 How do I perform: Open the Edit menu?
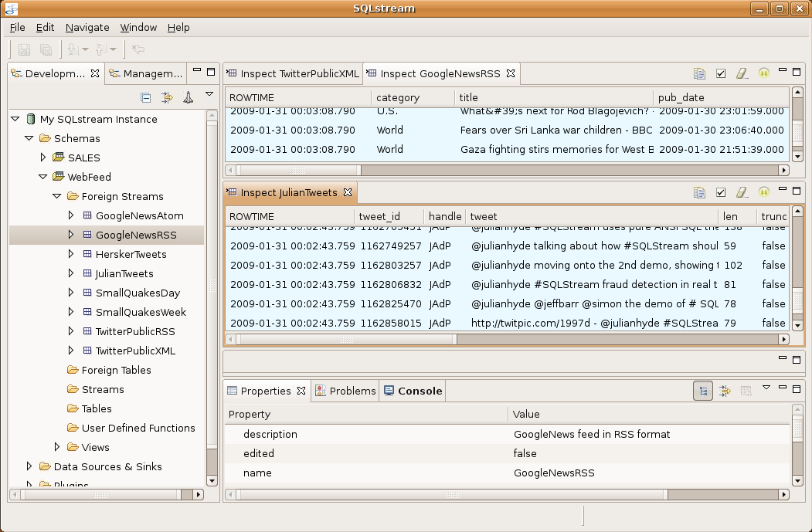(x=45, y=28)
